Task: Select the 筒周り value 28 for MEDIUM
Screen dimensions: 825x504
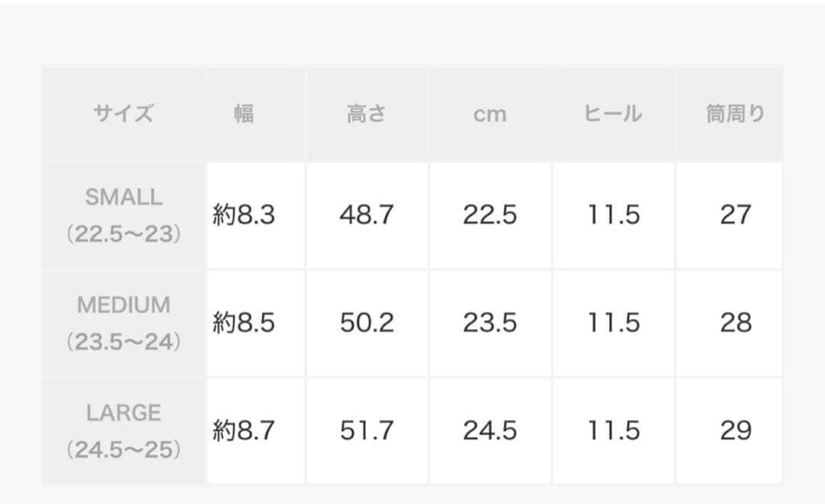Action: [x=735, y=323]
